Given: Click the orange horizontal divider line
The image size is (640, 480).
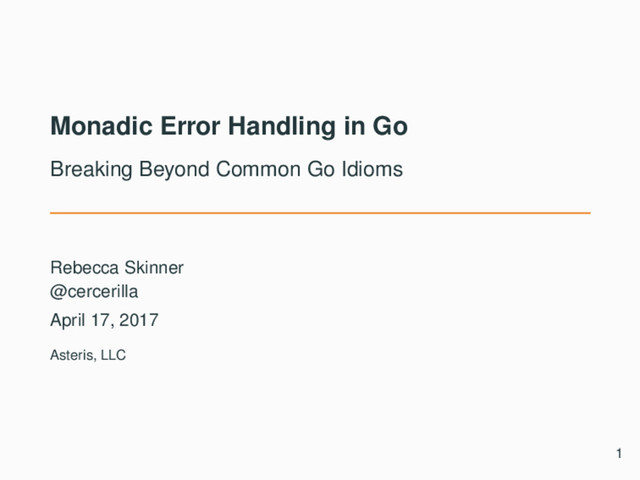Looking at the screenshot, I should [x=320, y=213].
